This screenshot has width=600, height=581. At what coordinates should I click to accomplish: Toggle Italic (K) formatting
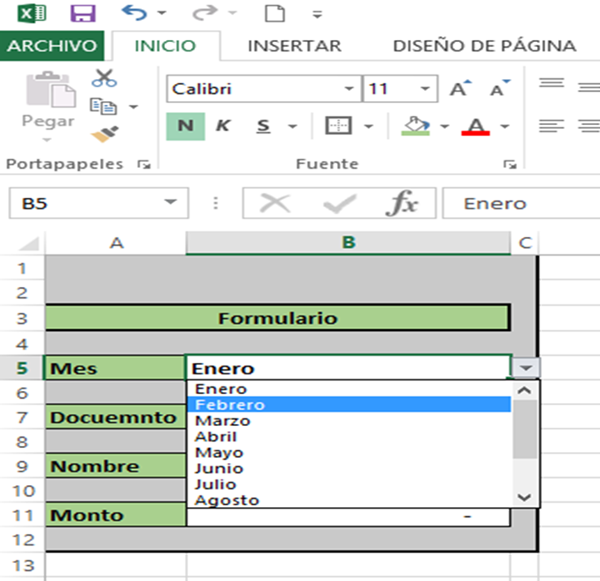pos(224,126)
